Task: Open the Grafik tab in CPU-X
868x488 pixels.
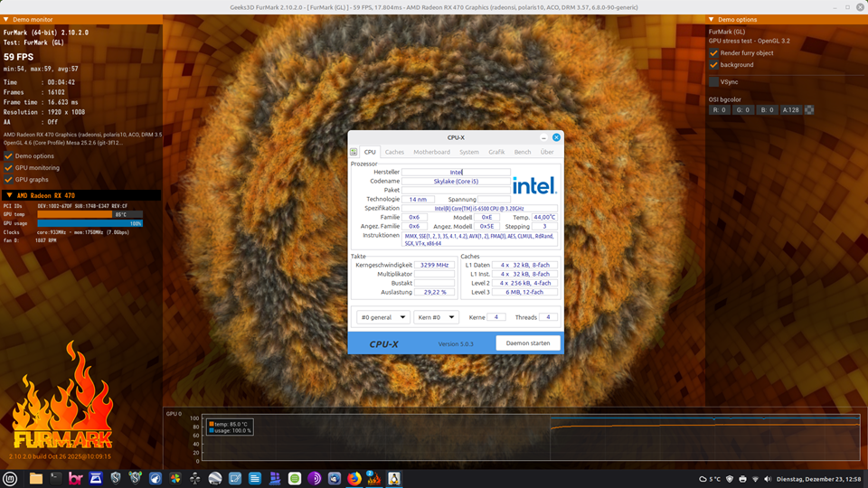Action: click(x=496, y=152)
